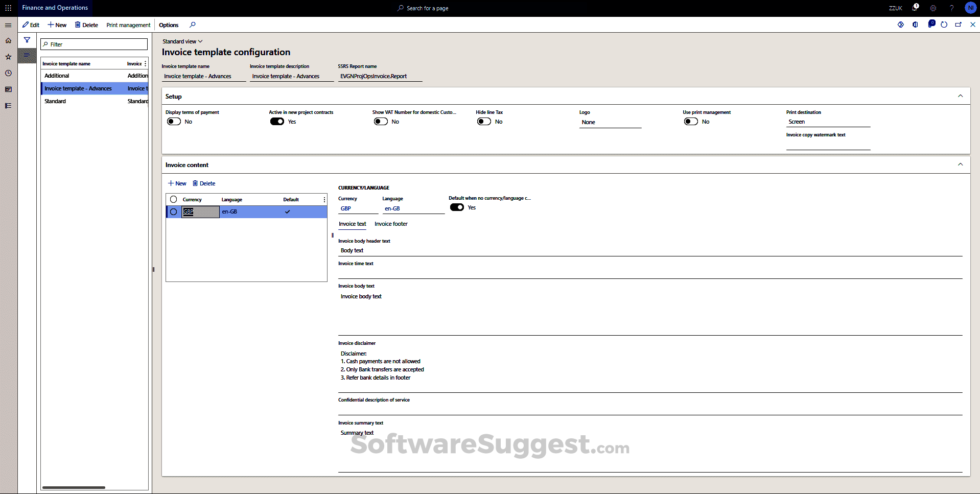The height and width of the screenshot is (494, 980).
Task: Toggle Display terms of payment switch
Action: [174, 122]
